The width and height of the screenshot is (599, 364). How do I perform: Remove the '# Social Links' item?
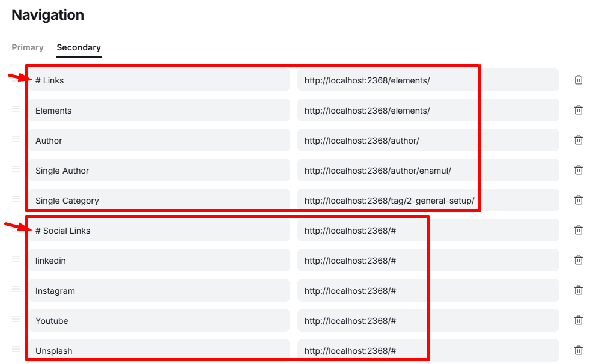point(578,230)
